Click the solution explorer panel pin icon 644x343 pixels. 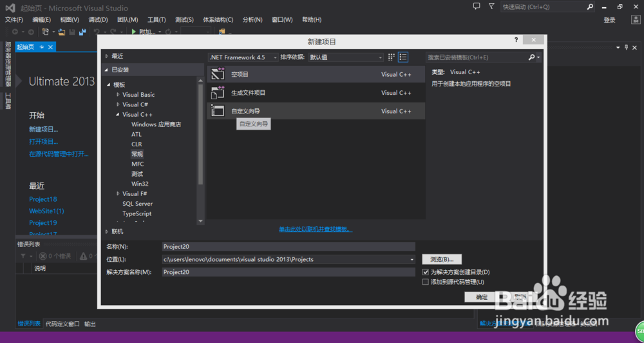click(627, 47)
